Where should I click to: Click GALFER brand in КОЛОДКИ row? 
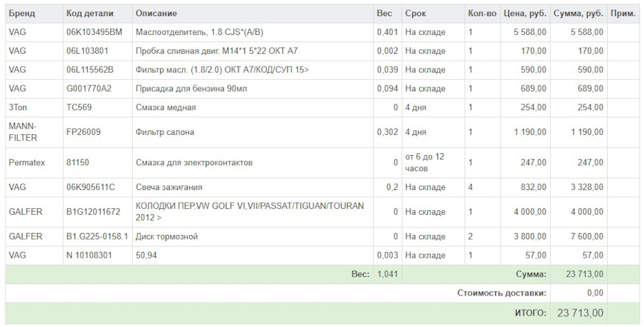(x=25, y=212)
